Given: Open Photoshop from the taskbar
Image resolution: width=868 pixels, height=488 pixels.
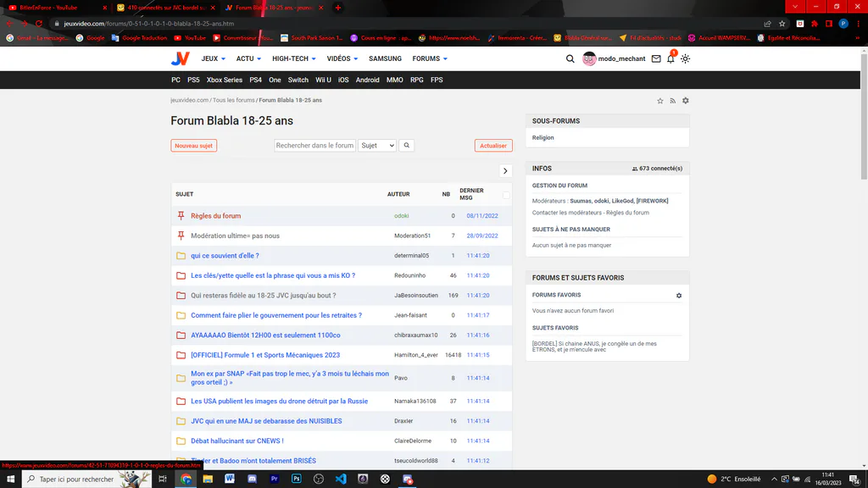Looking at the screenshot, I should coord(296,479).
